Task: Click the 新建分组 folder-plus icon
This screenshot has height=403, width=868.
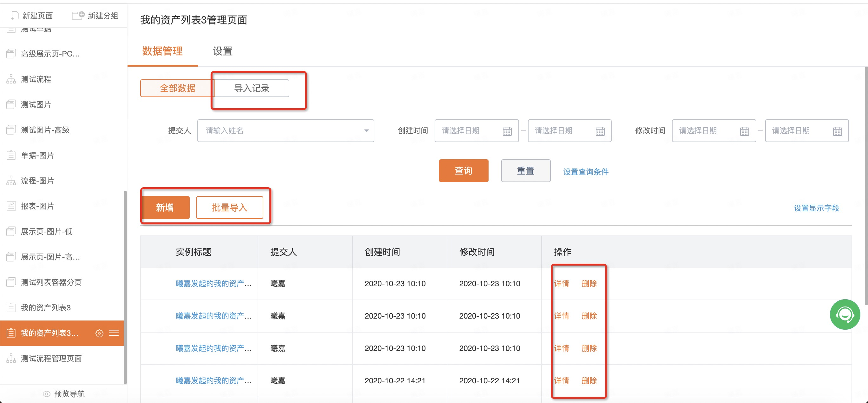Action: [78, 16]
